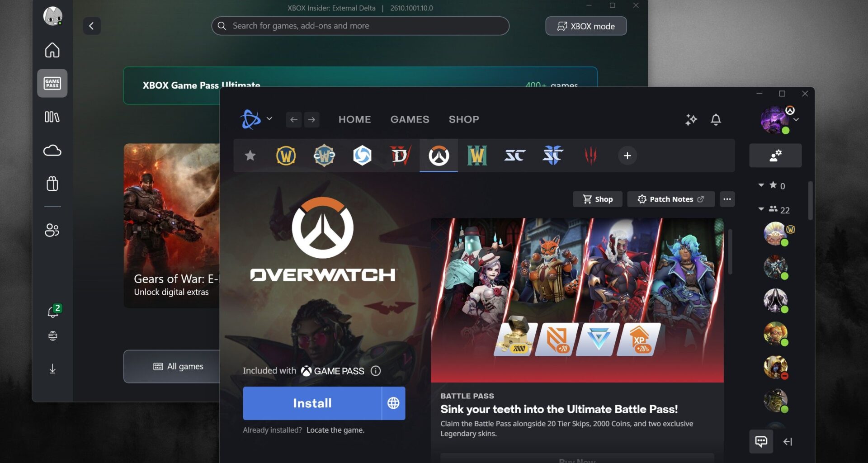
Task: Switch to XBOX mode
Action: (586, 26)
